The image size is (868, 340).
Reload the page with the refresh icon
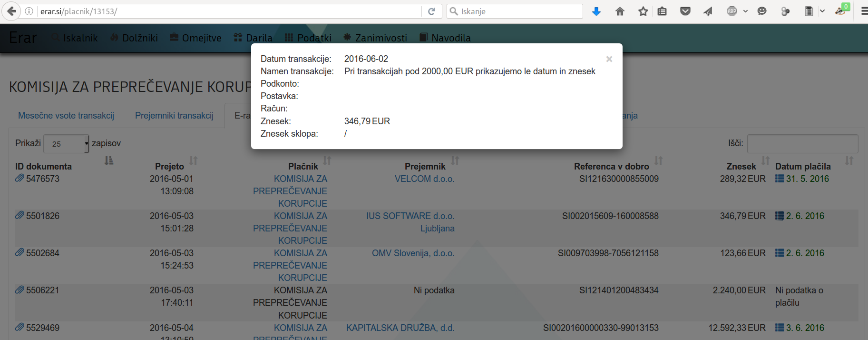coord(431,11)
